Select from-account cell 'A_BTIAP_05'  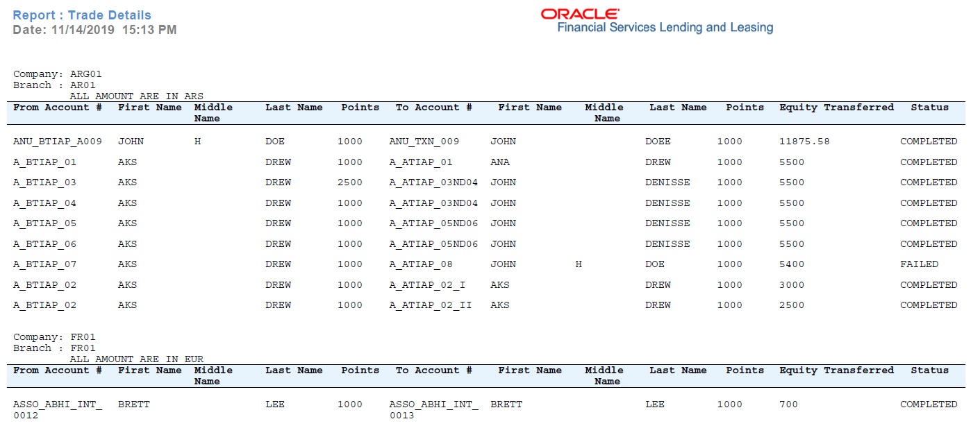tap(45, 223)
